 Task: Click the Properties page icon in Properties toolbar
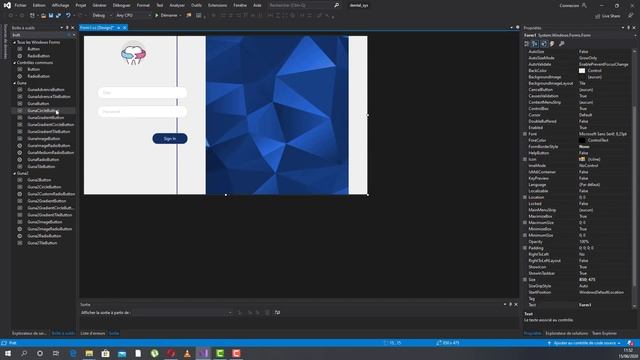tap(544, 44)
